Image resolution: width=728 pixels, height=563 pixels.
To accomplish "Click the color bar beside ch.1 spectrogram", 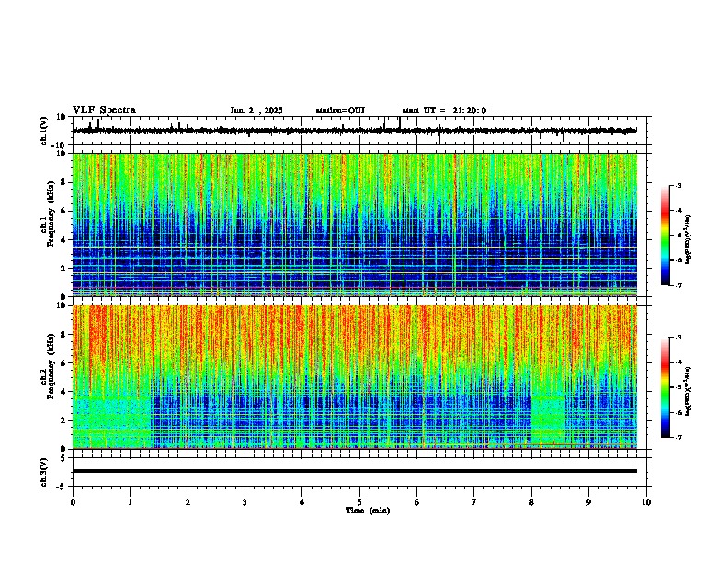I will click(665, 236).
